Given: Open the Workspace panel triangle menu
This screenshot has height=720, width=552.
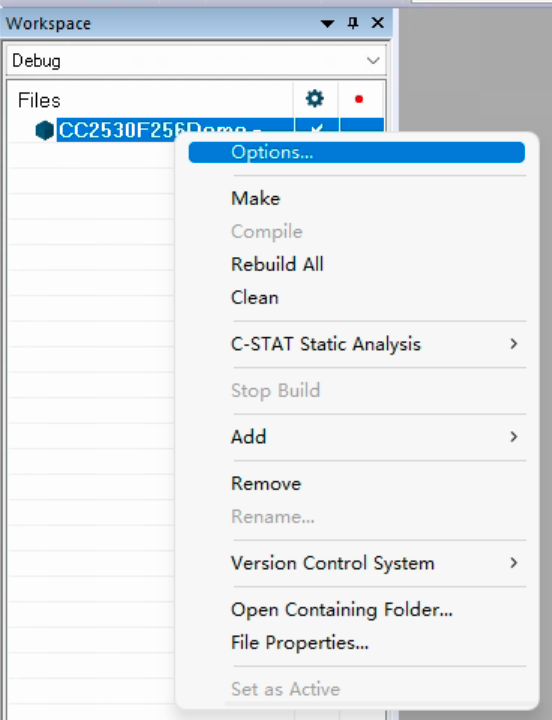Looking at the screenshot, I should [327, 23].
